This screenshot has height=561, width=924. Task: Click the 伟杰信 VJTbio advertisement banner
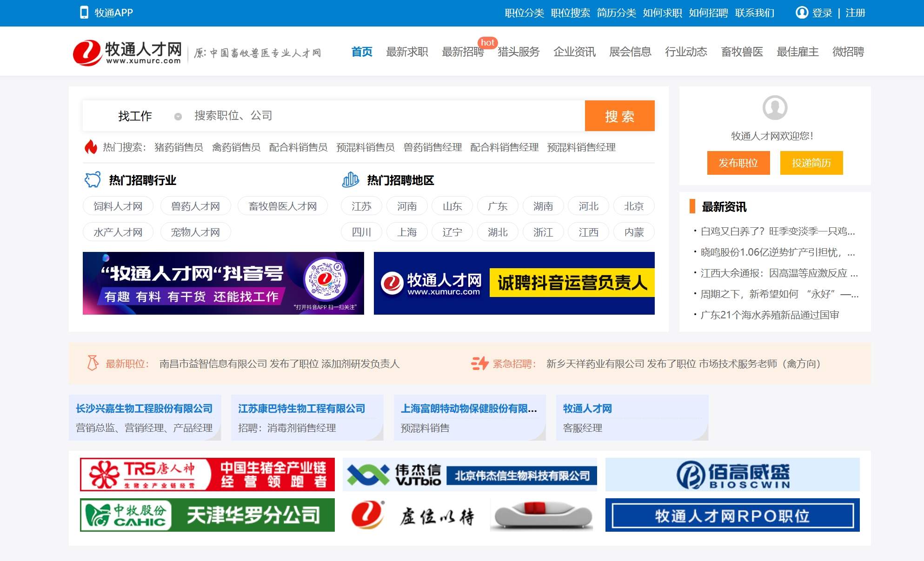[470, 474]
